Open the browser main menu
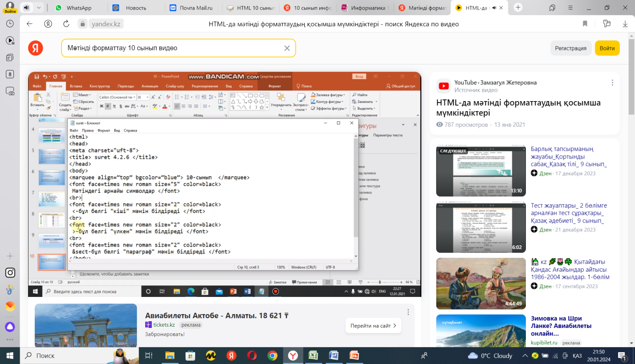The width and height of the screenshot is (635, 364). (x=570, y=8)
